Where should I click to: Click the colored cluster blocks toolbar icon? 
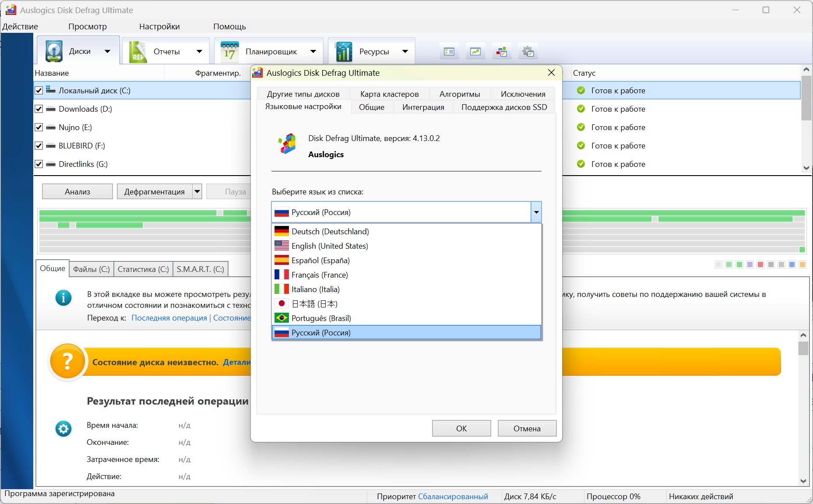tap(502, 52)
